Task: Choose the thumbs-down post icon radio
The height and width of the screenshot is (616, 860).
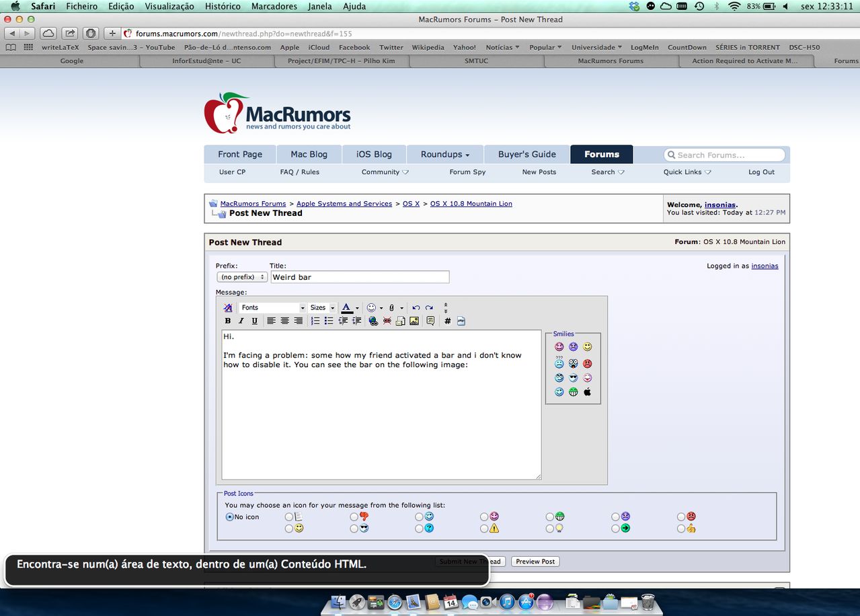Action: point(354,517)
